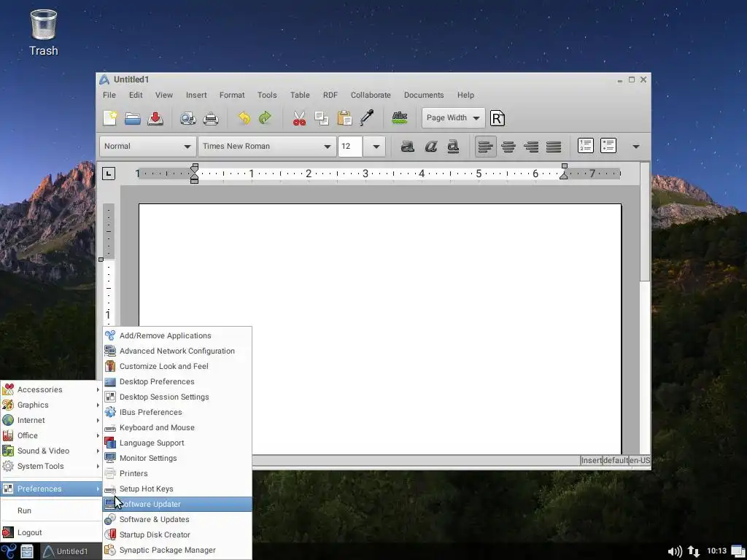Expand the formatting toolbar overflow arrow
Screen dimensions: 747x560
click(x=635, y=146)
